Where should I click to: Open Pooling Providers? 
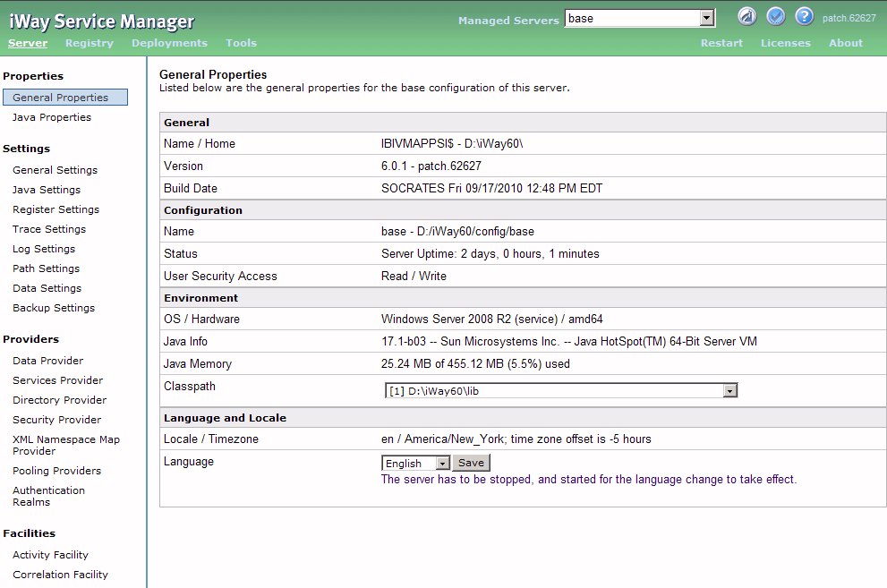pyautogui.click(x=56, y=471)
